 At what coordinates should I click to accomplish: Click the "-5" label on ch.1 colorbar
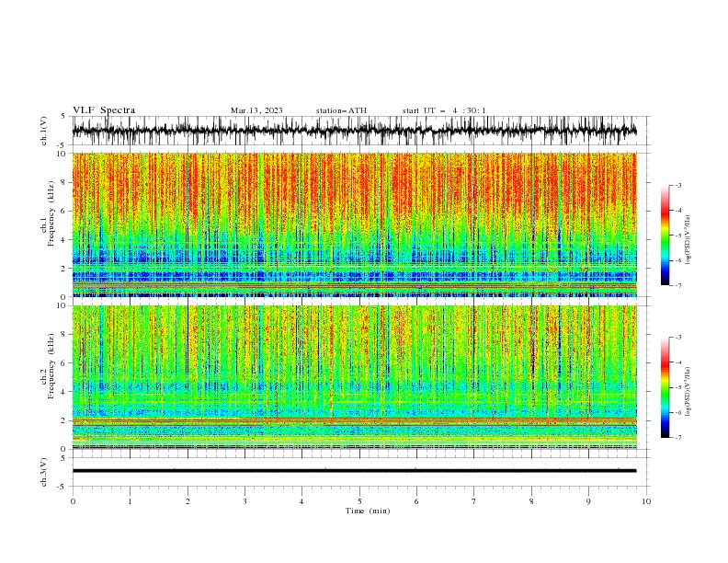pos(677,236)
